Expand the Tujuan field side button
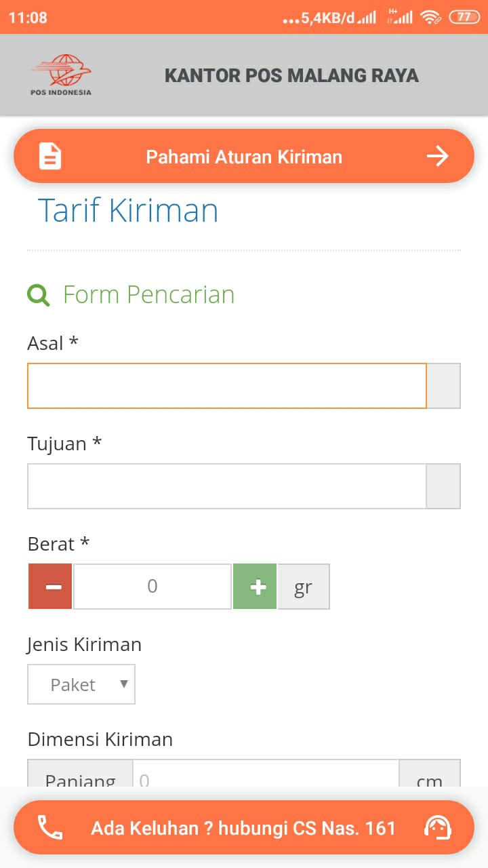488x868 pixels. point(444,486)
